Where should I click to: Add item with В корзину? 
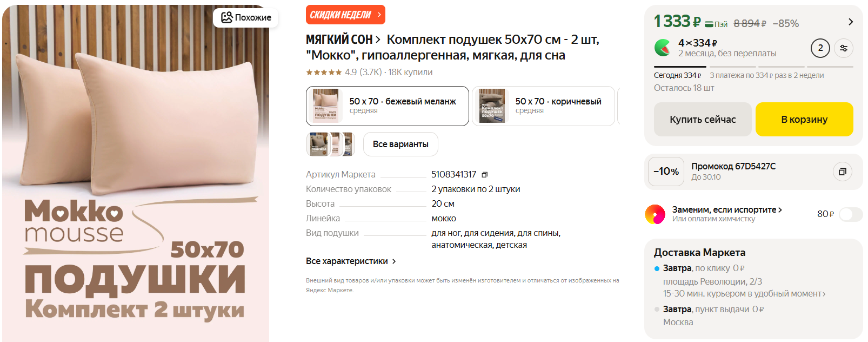coord(804,119)
